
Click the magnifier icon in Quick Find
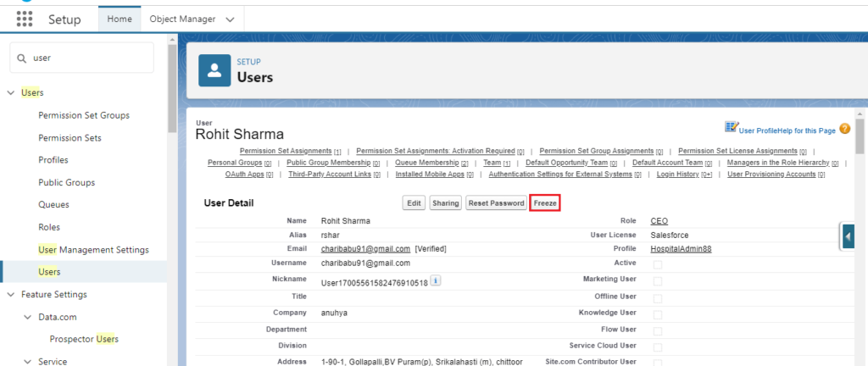coord(21,58)
